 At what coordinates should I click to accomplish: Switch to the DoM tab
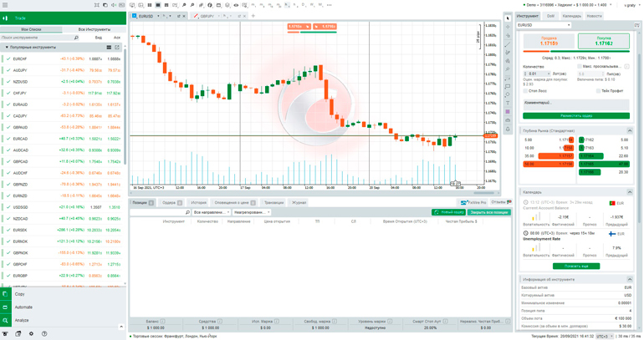click(x=550, y=16)
